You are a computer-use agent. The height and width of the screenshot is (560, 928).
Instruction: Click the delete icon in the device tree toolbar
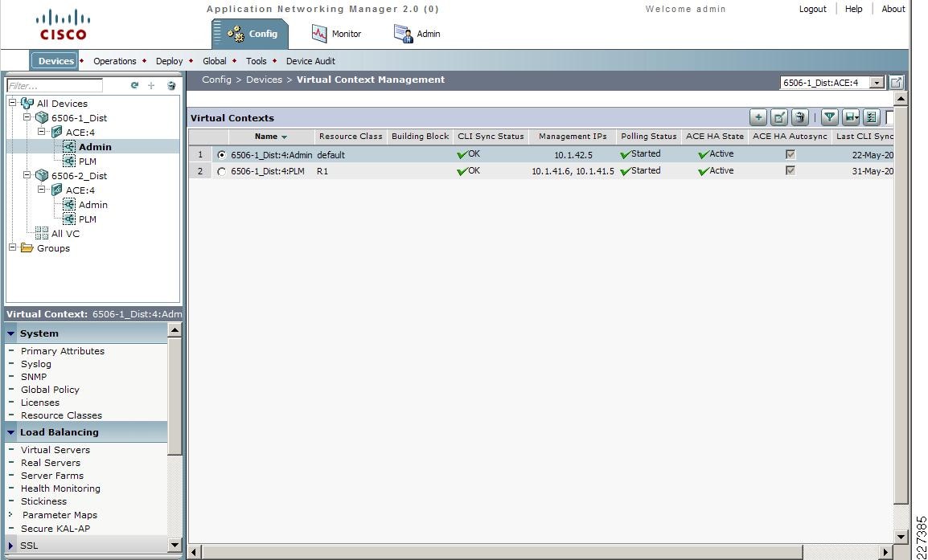(171, 86)
